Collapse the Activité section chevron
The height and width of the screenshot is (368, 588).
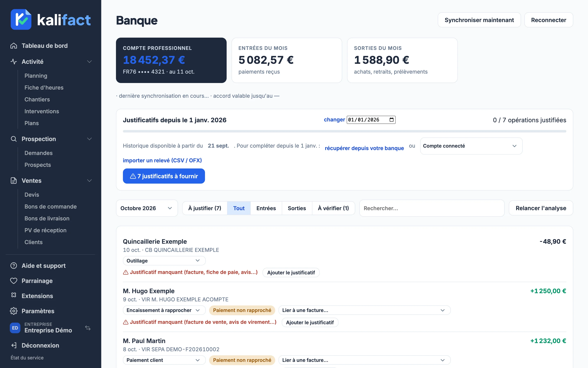(89, 62)
